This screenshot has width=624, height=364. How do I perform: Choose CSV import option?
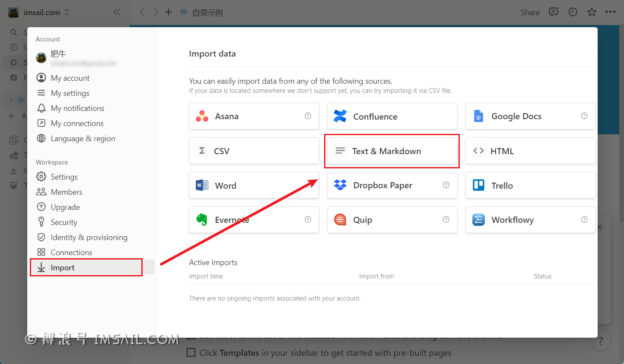pos(254,151)
